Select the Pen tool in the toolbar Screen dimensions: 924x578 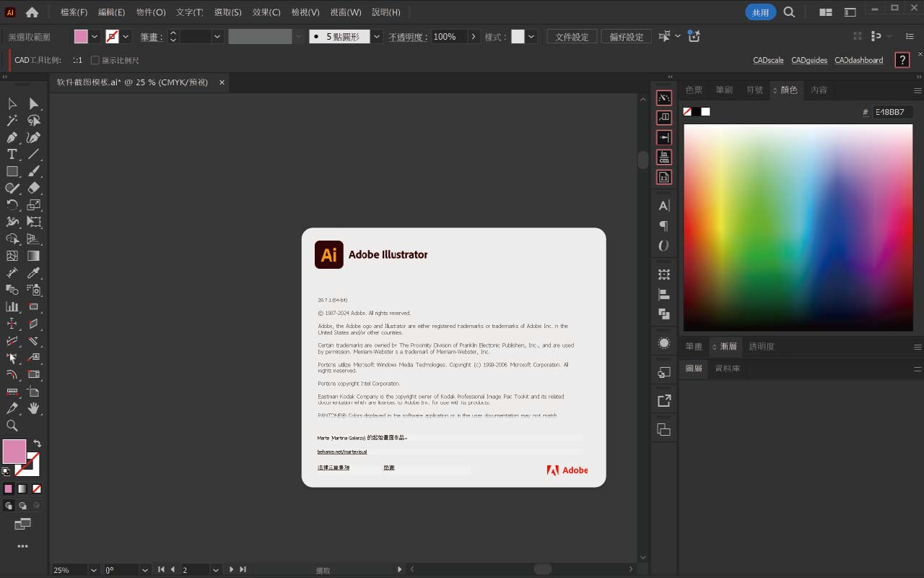tap(12, 137)
